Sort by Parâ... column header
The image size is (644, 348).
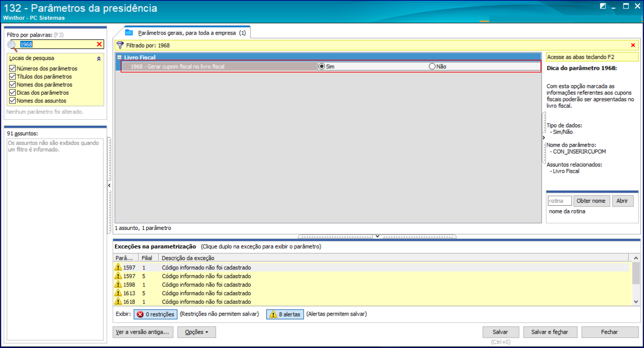tap(126, 258)
